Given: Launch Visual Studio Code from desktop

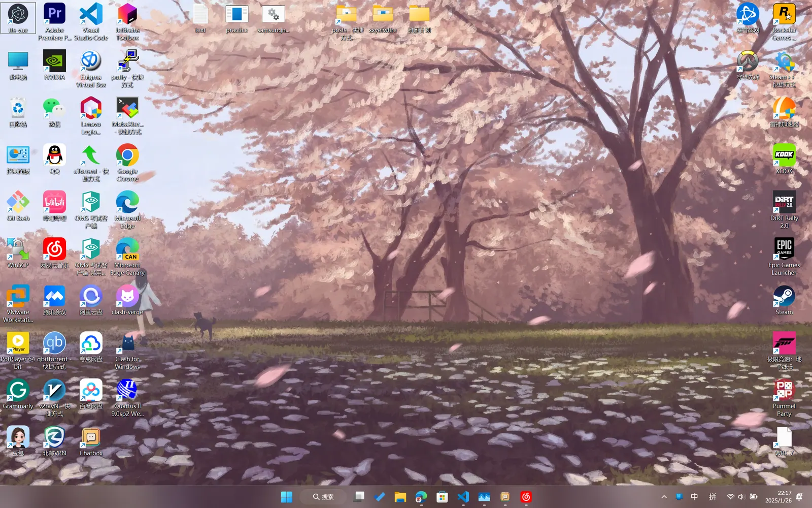Looking at the screenshot, I should click(91, 15).
